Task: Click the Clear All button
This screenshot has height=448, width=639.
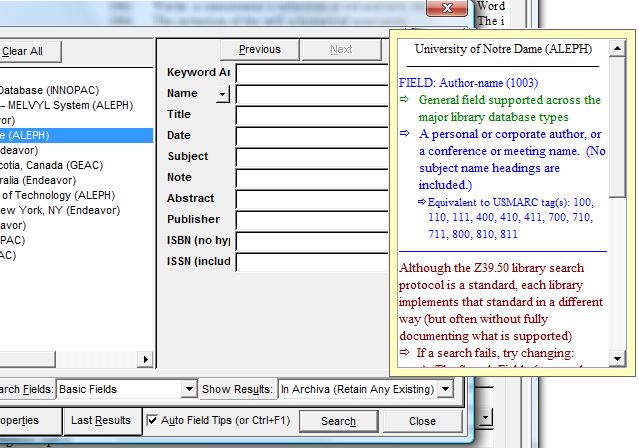Action: click(28, 51)
